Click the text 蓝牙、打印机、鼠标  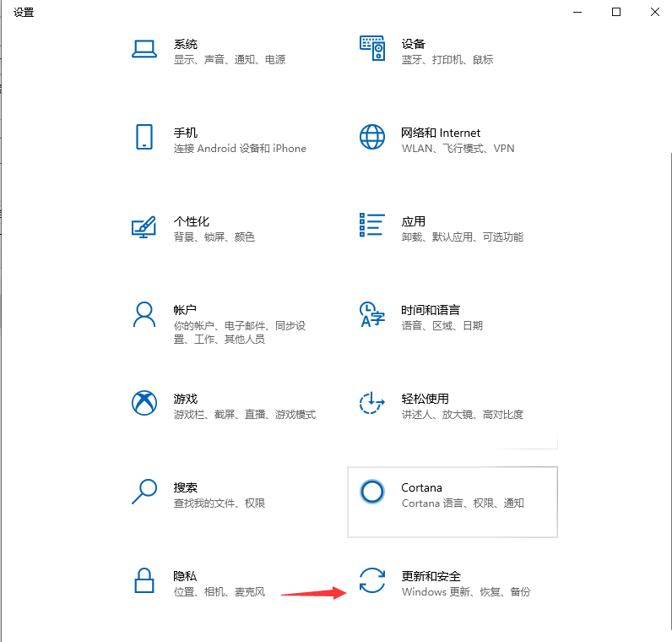pos(447,60)
